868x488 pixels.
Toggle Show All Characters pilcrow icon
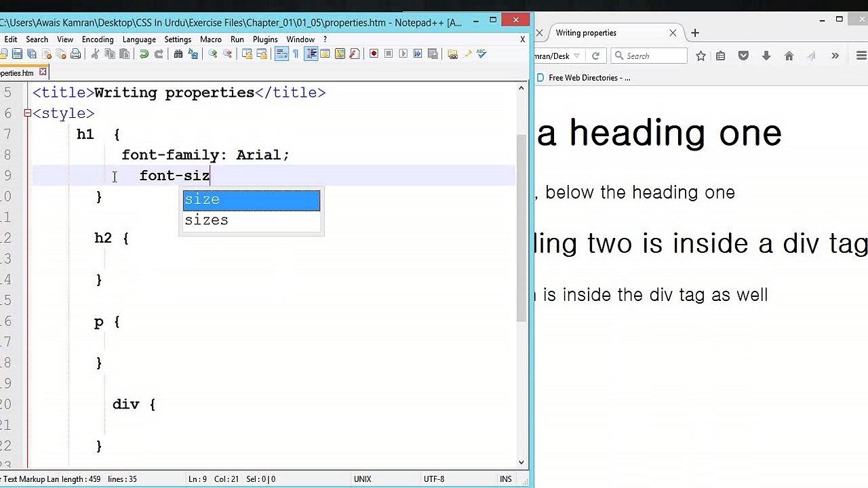296,54
